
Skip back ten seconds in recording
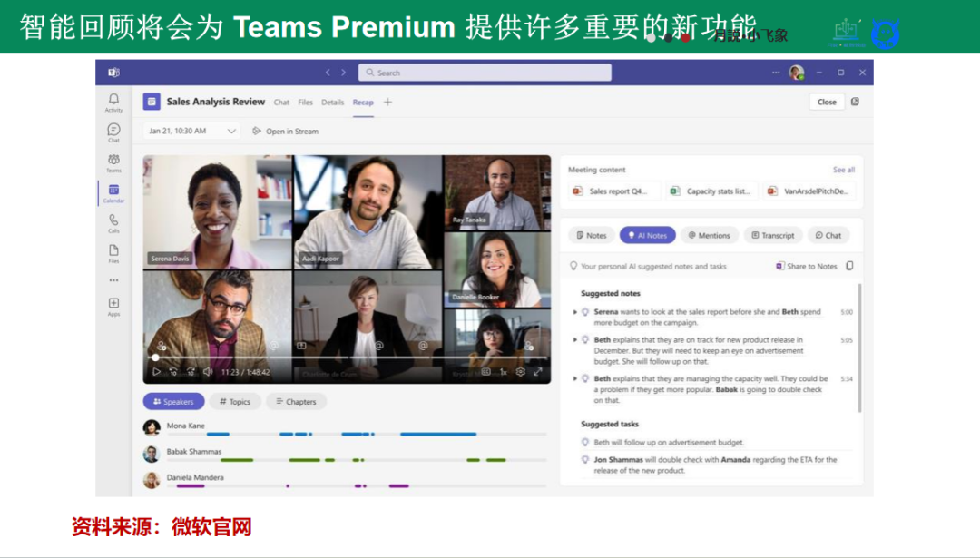[173, 372]
